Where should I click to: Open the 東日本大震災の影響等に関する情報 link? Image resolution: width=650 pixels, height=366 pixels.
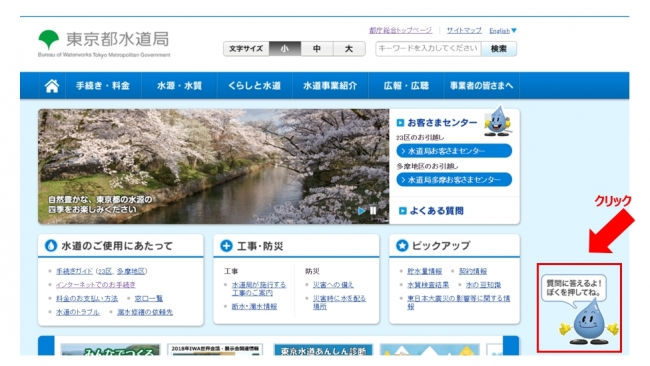(458, 303)
